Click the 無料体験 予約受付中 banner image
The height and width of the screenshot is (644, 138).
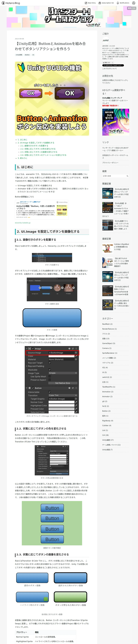(x=116, y=122)
